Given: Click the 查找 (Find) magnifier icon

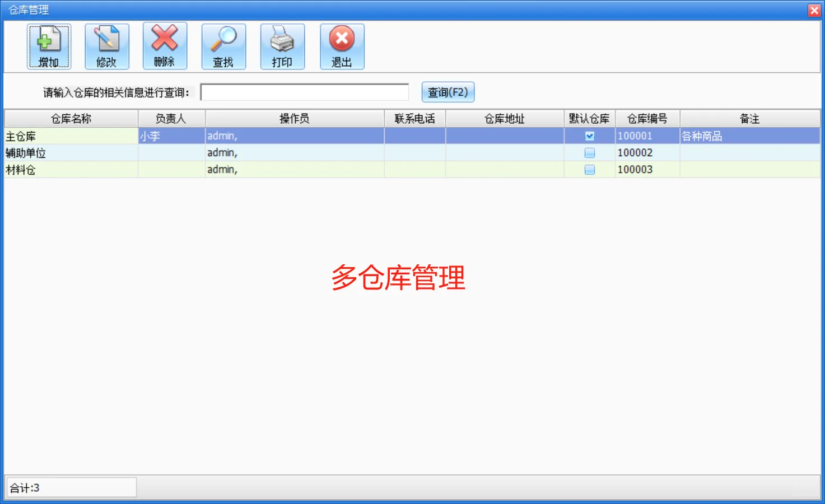Looking at the screenshot, I should pos(223,46).
